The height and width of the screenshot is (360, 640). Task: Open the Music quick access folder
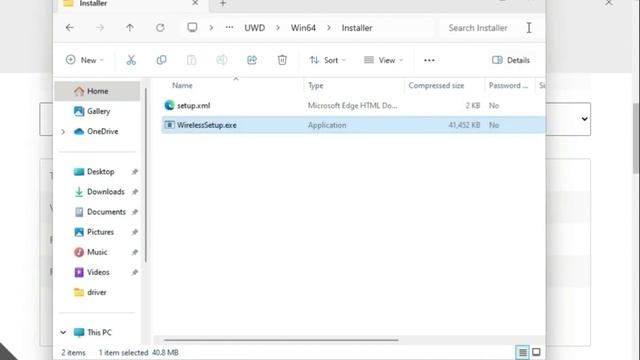click(x=97, y=252)
